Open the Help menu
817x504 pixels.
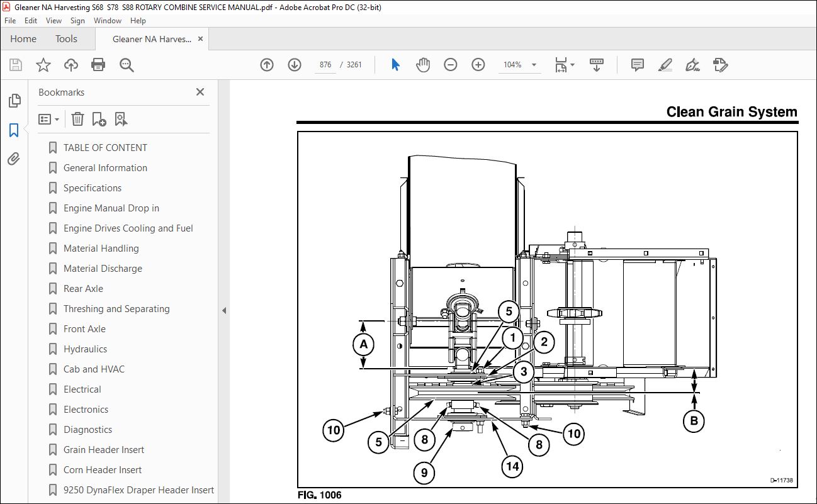click(138, 21)
